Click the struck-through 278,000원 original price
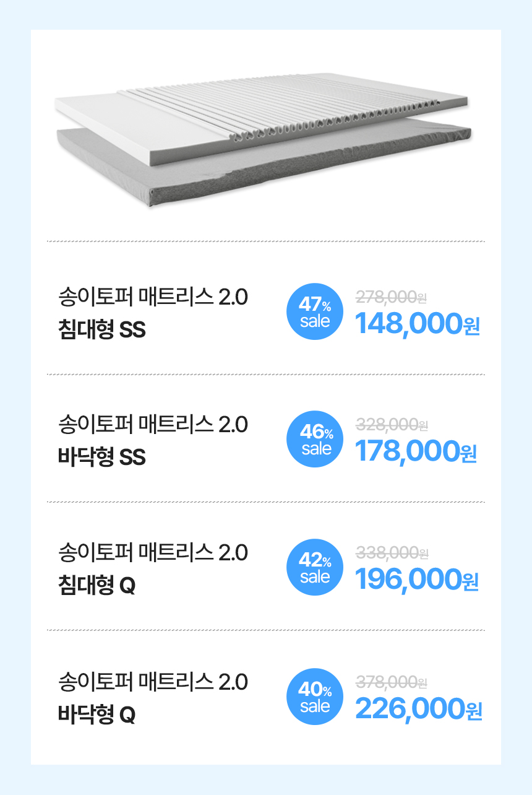This screenshot has width=532, height=795. [392, 297]
